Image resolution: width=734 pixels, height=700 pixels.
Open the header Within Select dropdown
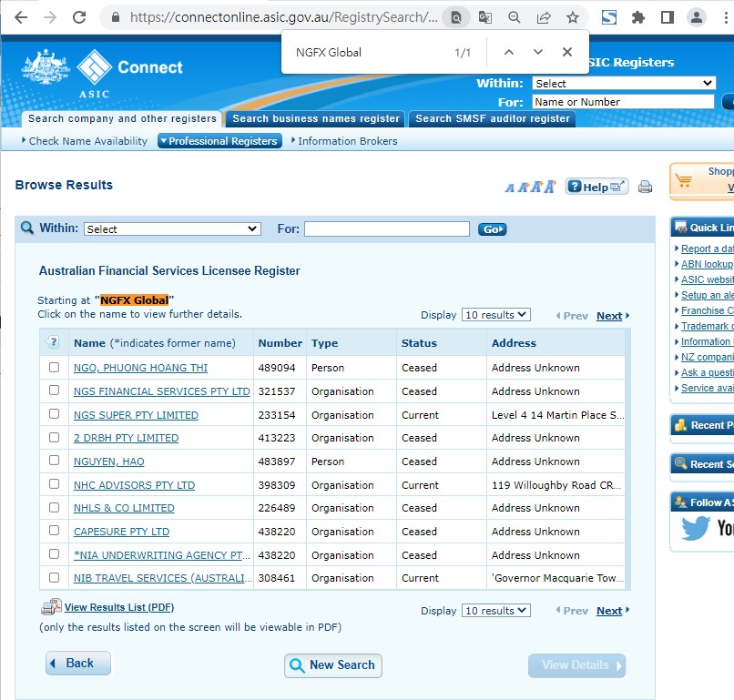tap(624, 84)
